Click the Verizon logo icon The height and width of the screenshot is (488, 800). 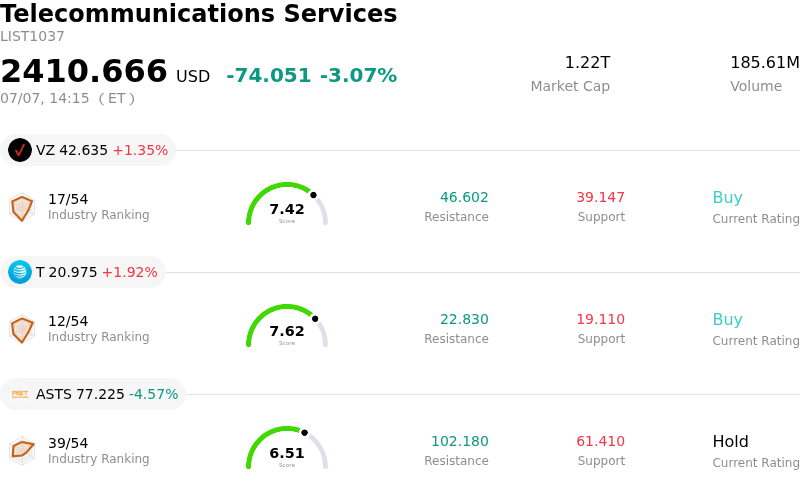tap(20, 150)
